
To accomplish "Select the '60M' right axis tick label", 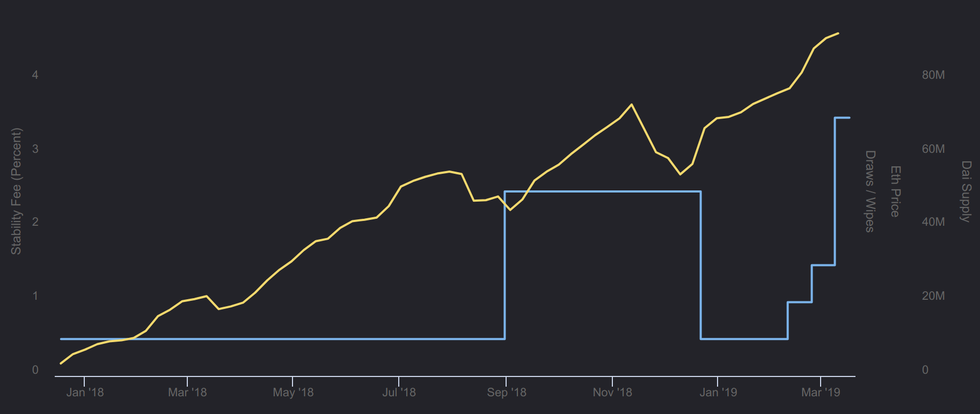I will point(933,149).
